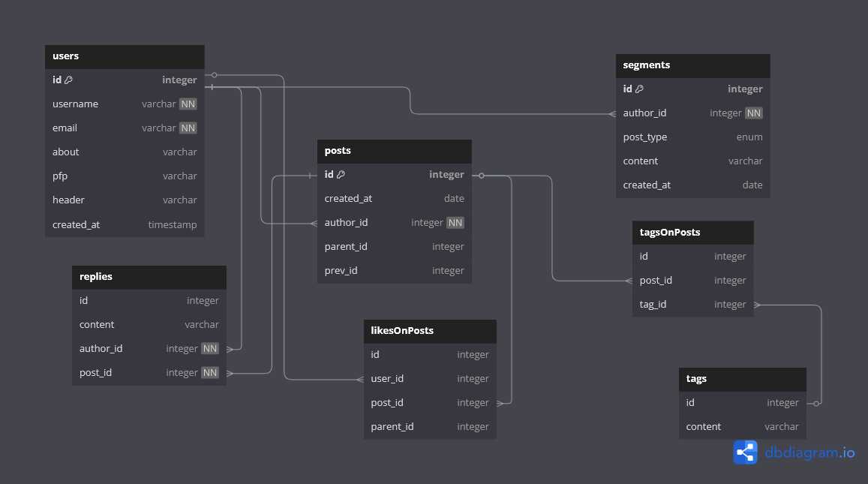
Task: Select the prev_id field in posts
Action: (394, 271)
